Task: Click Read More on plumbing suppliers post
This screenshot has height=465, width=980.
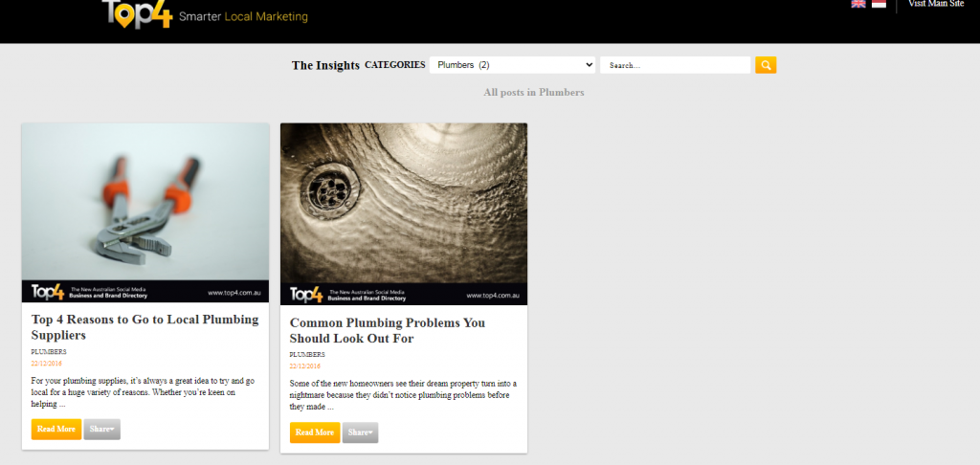Action: point(56,430)
